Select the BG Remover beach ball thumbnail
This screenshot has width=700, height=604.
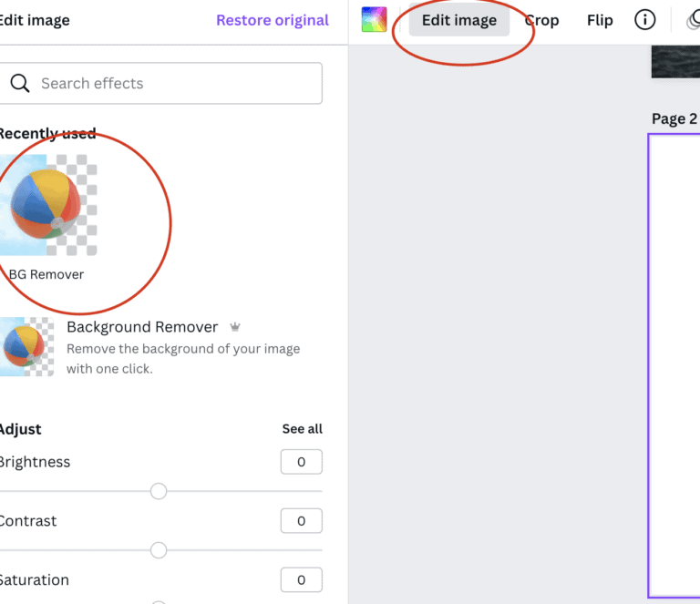coord(48,205)
